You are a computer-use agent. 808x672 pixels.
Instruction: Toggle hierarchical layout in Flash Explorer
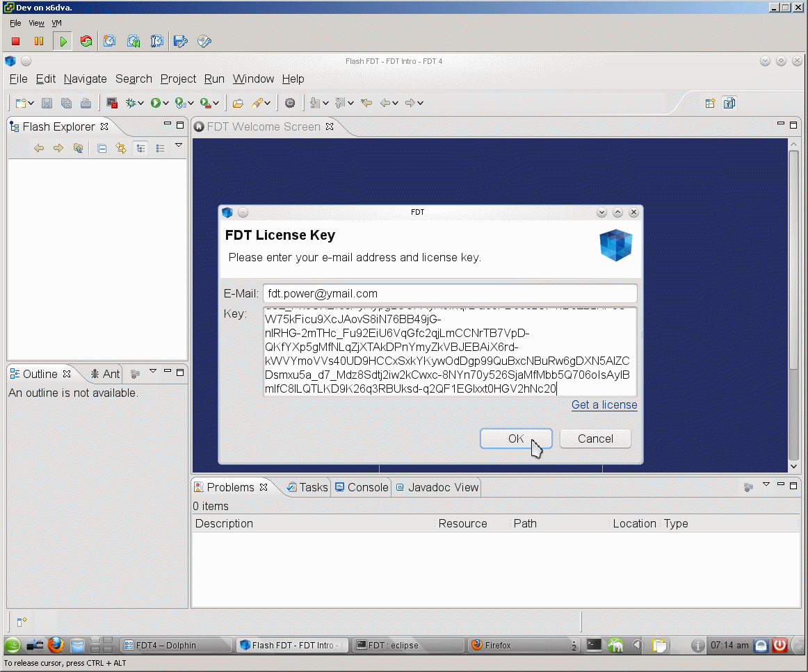(x=140, y=148)
